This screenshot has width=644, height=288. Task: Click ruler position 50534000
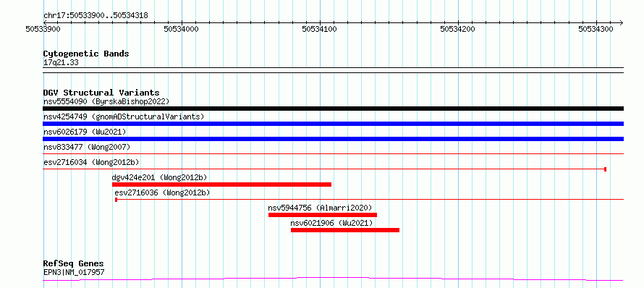coord(181,29)
